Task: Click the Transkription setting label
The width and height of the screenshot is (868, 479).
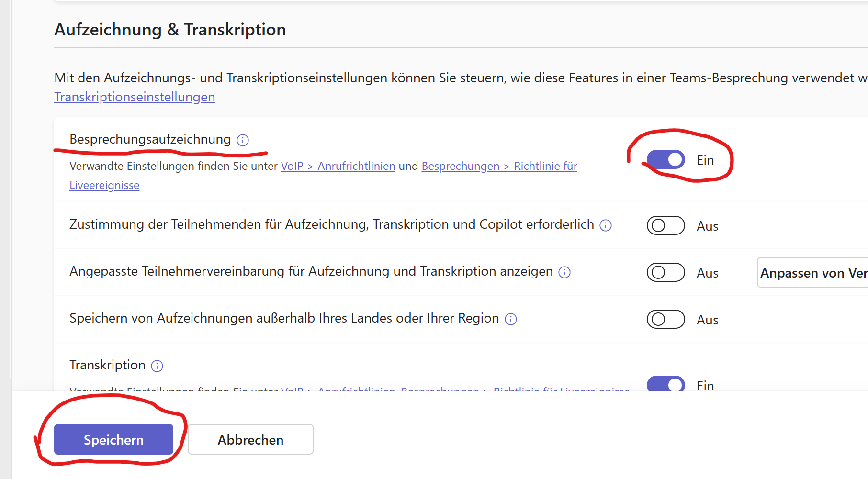Action: (107, 365)
